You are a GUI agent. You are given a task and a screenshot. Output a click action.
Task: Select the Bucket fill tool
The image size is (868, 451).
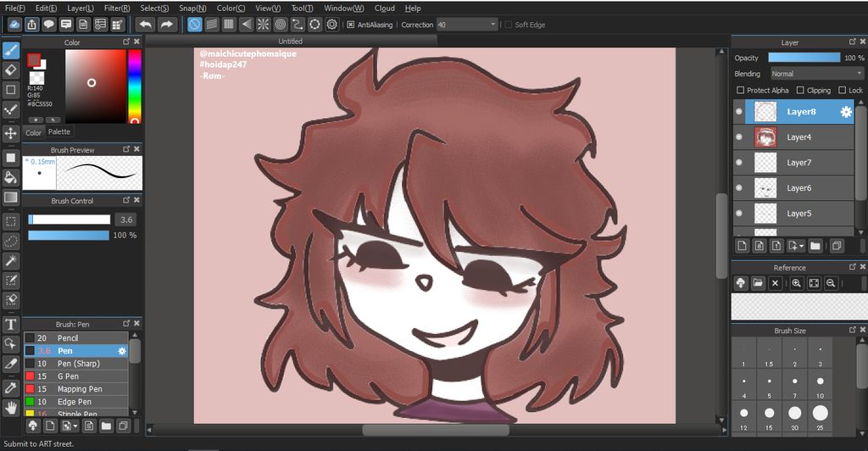pyautogui.click(x=10, y=178)
